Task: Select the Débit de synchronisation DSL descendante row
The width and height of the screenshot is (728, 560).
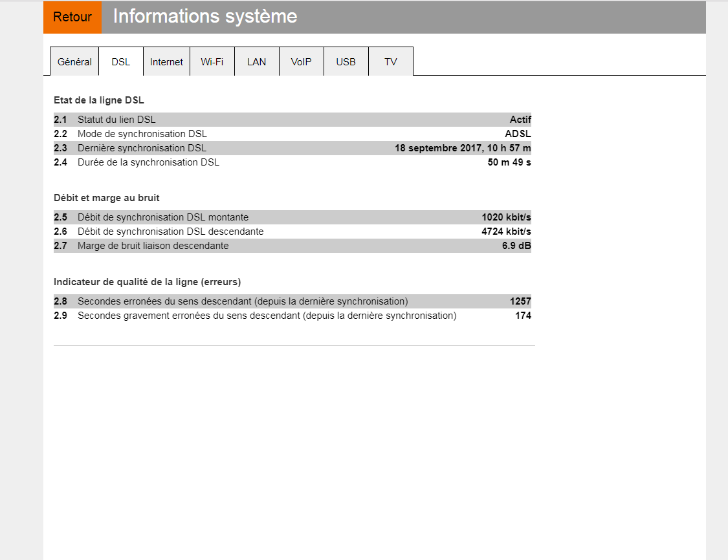Action: (259, 232)
